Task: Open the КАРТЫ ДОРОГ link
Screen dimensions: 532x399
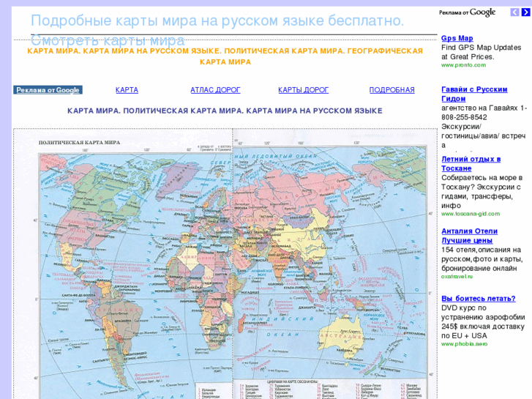Action: coord(304,90)
